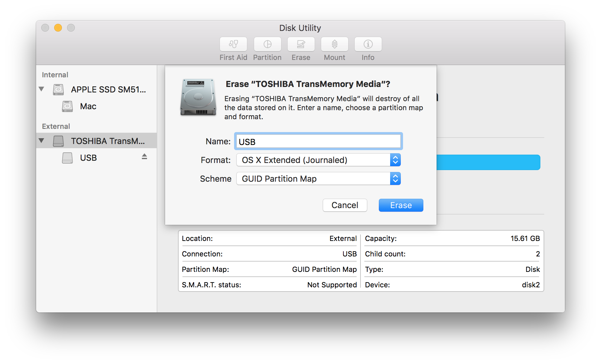601x364 pixels.
Task: Eject the USB volume
Action: pos(144,157)
